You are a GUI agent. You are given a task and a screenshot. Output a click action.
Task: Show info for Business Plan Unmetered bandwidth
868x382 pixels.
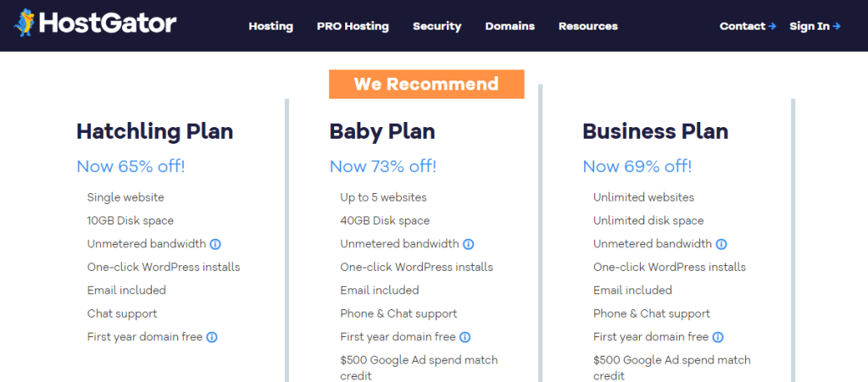pos(721,244)
